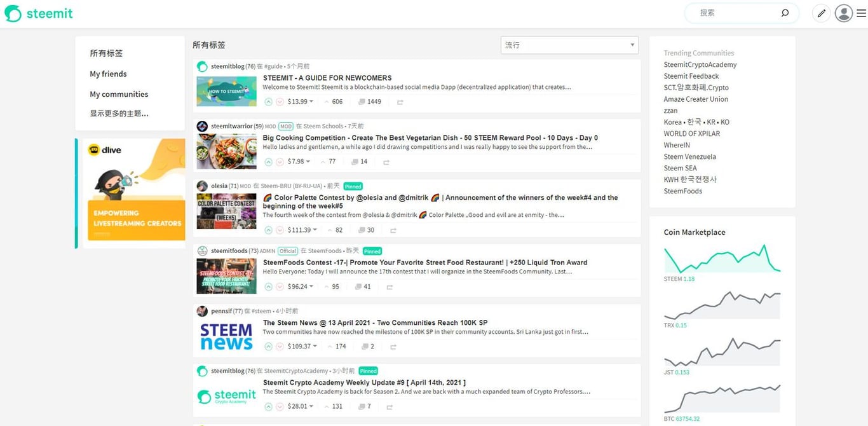Open the Big Cooking Competition post title
The image size is (868, 426).
(430, 138)
